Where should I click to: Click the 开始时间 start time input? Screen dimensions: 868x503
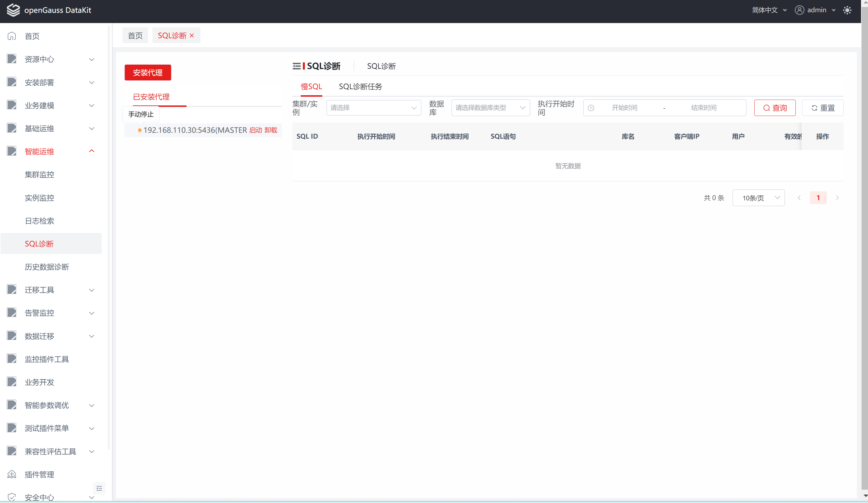[x=624, y=108]
